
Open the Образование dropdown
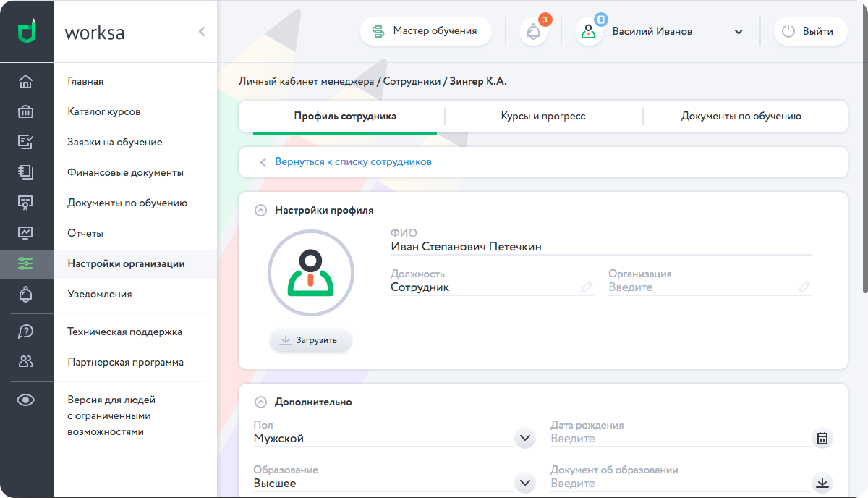click(524, 483)
